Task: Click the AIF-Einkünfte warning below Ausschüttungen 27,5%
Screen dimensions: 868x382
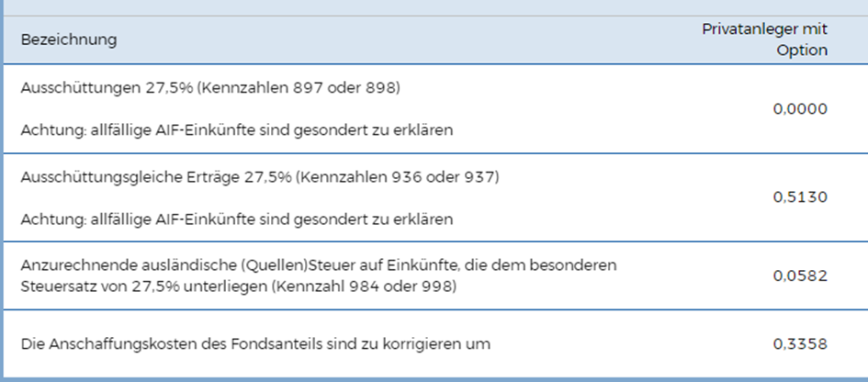Action: (237, 130)
